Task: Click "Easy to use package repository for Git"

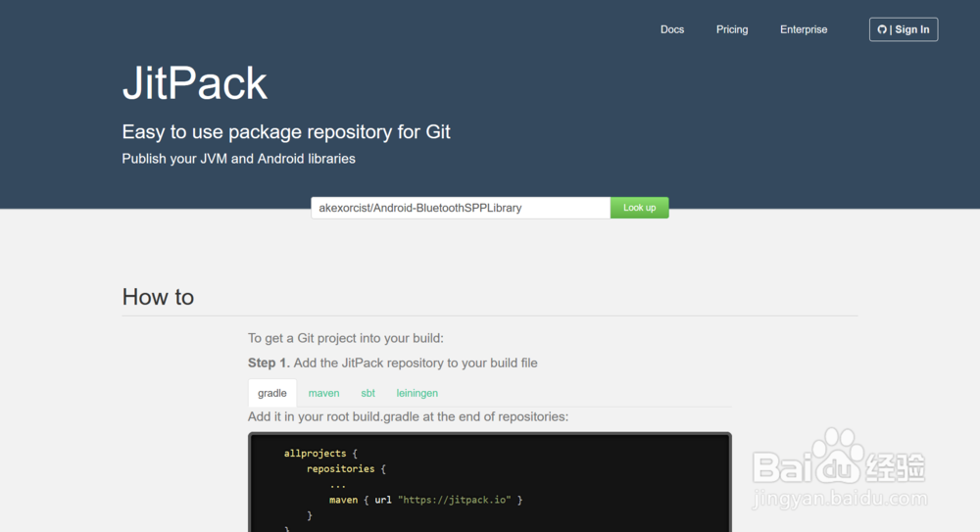Action: [285, 132]
